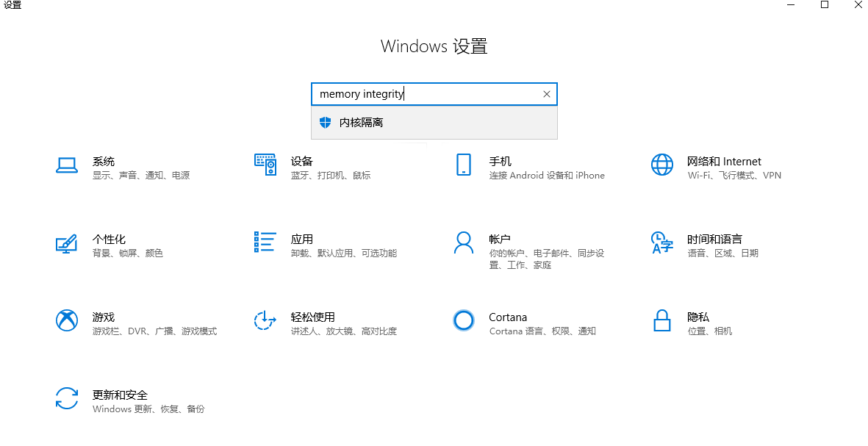Open the Devices keyboard and speaker icon

point(265,165)
